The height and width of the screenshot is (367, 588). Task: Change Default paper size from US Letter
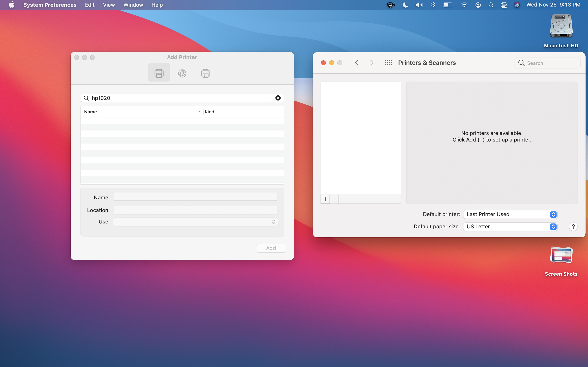[510, 227]
